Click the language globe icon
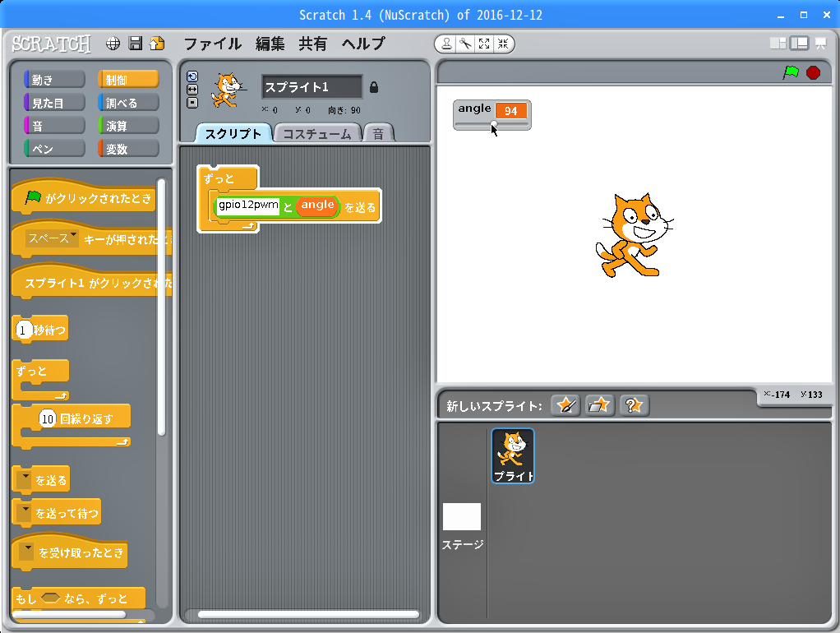 click(x=113, y=44)
